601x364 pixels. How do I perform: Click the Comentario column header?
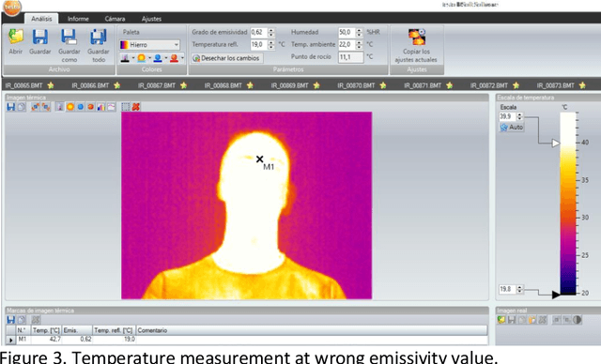(311, 330)
